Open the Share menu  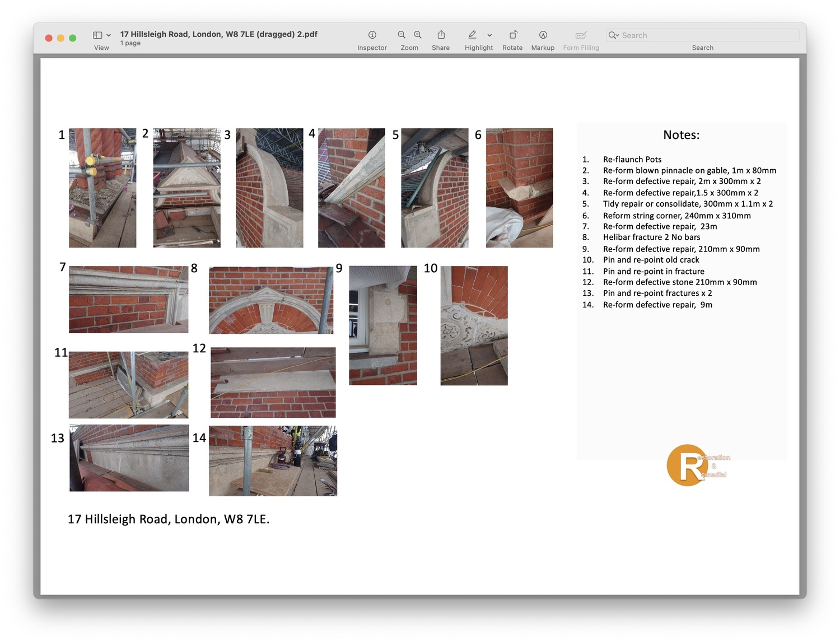(x=441, y=35)
